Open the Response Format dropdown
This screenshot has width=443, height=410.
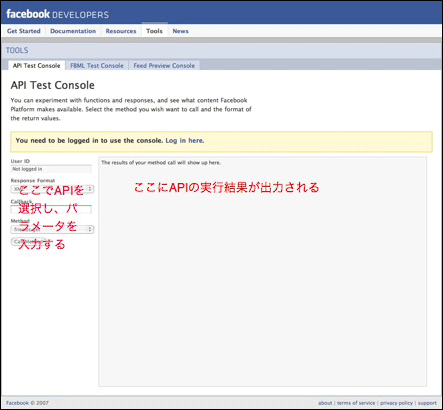coord(52,189)
